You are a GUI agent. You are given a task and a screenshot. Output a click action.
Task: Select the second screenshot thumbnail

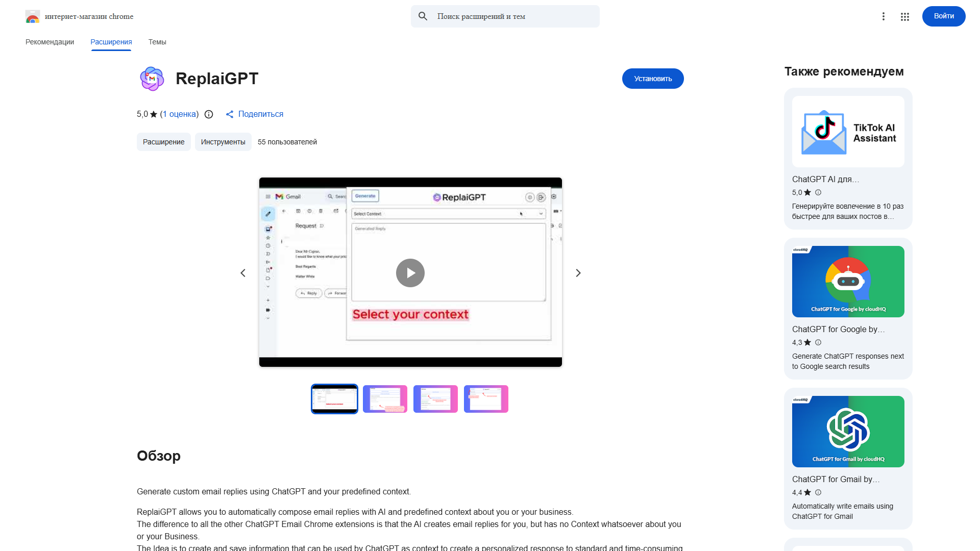385,399
